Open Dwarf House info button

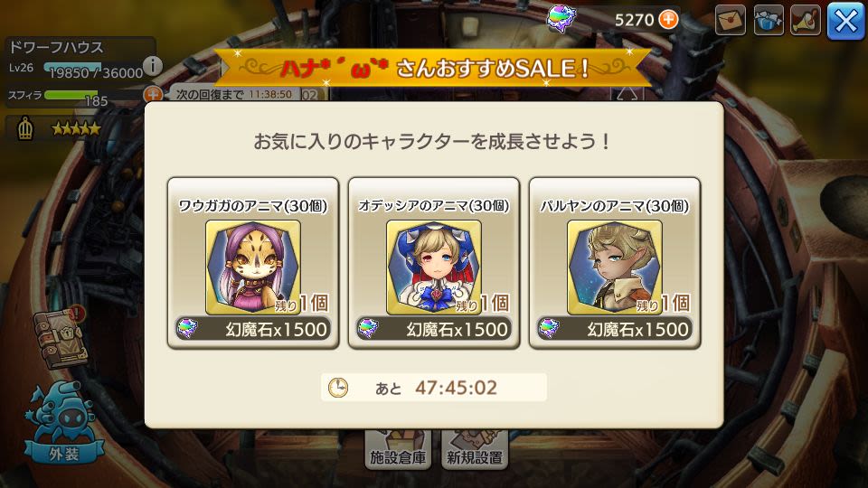click(153, 66)
